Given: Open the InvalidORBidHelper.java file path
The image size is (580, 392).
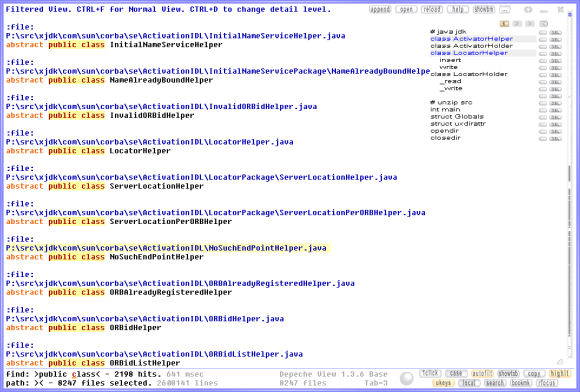Looking at the screenshot, I should (161, 107).
